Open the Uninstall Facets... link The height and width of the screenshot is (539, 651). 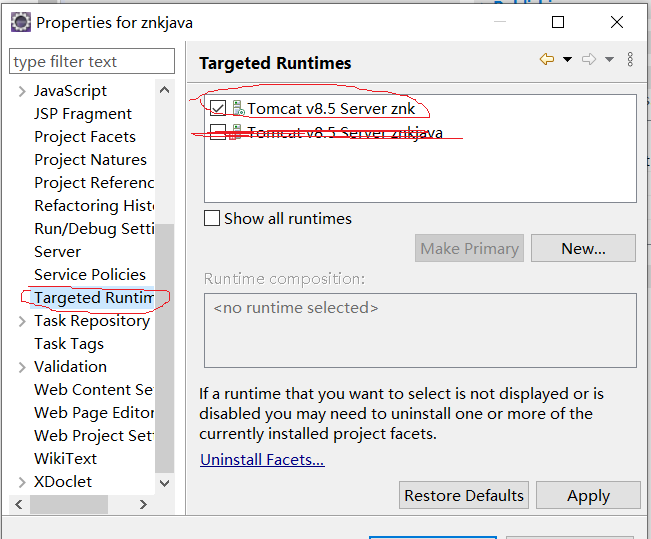tap(262, 460)
